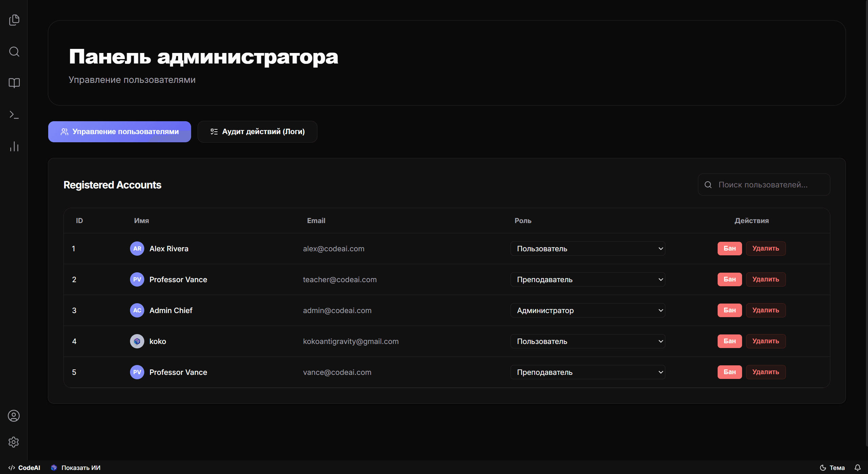Switch to Управление пользователями tab
The height and width of the screenshot is (474, 868).
click(119, 132)
